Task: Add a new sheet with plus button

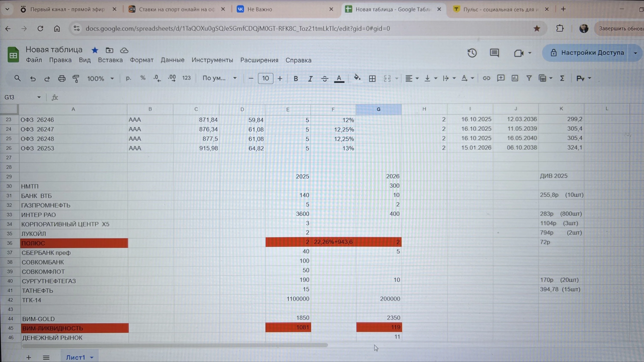Action: pos(29,357)
